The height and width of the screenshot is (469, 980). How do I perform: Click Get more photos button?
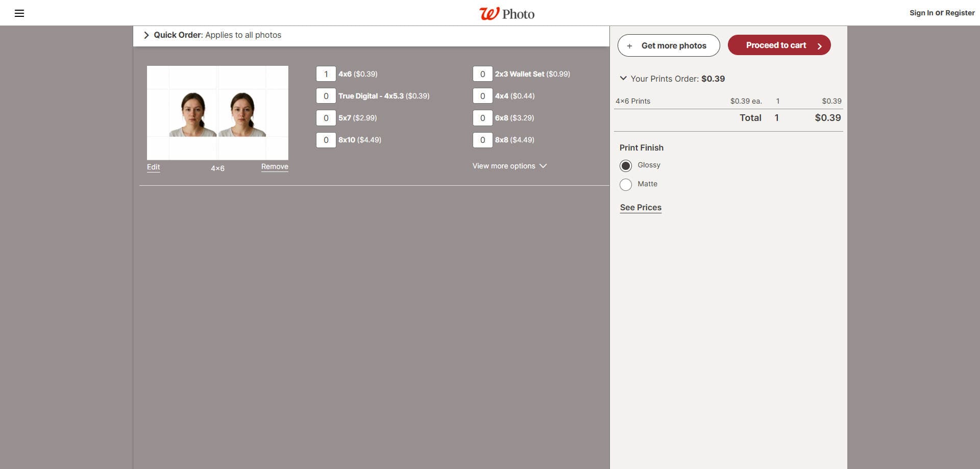(669, 45)
